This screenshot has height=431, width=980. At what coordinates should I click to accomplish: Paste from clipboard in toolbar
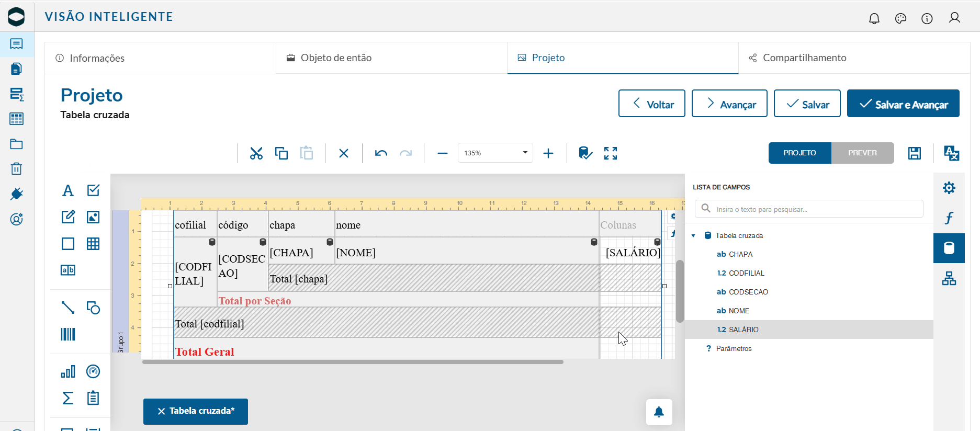point(307,153)
